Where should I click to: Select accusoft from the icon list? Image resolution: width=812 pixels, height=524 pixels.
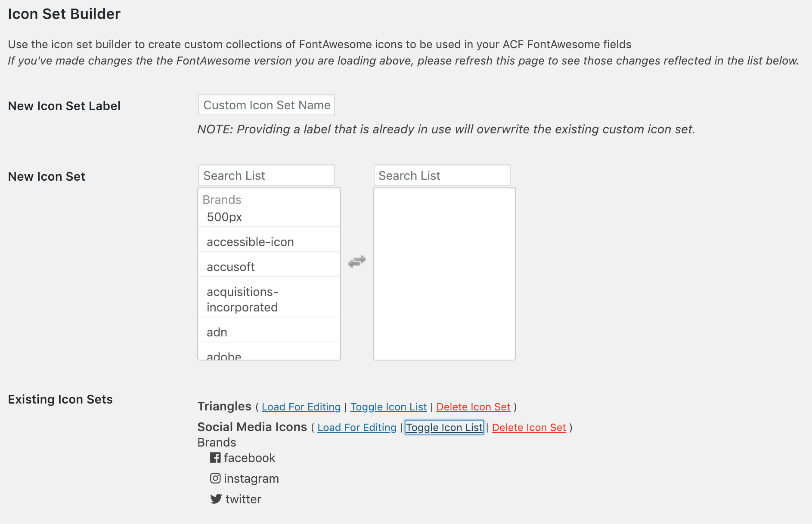pos(231,267)
